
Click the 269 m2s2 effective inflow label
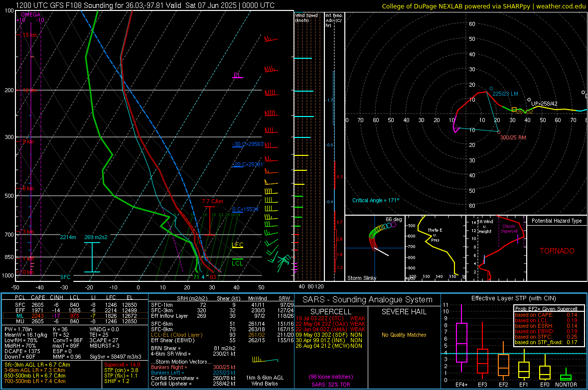click(96, 237)
